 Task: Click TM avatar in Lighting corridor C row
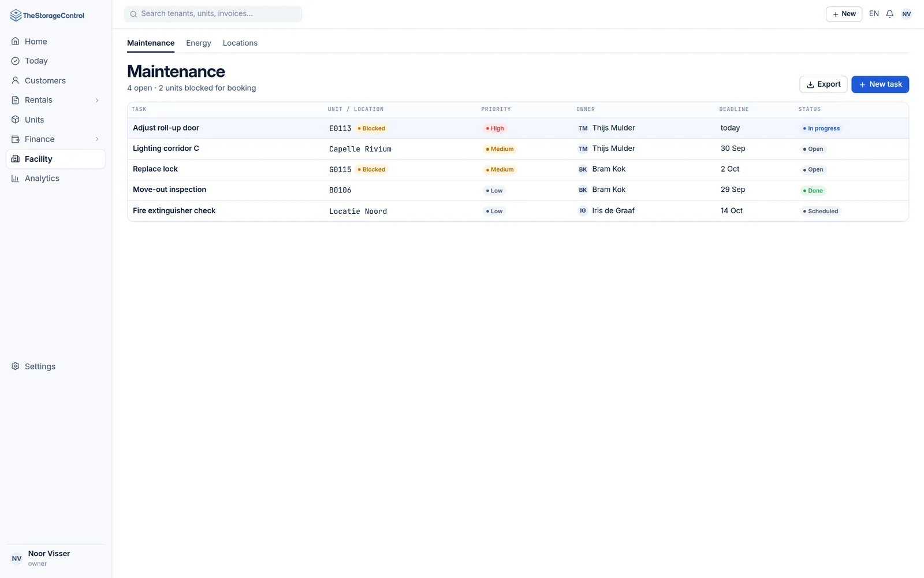583,149
